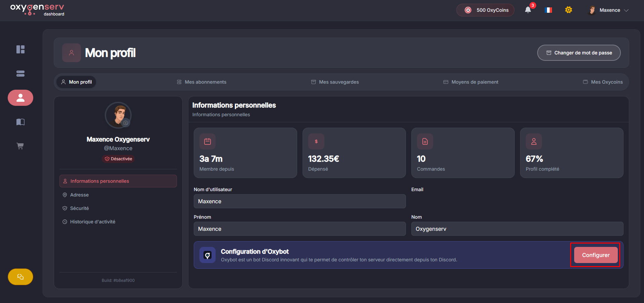Viewport: 644px width, 303px height.
Task: Click the Nom d'utilisateur input field
Action: click(300, 201)
